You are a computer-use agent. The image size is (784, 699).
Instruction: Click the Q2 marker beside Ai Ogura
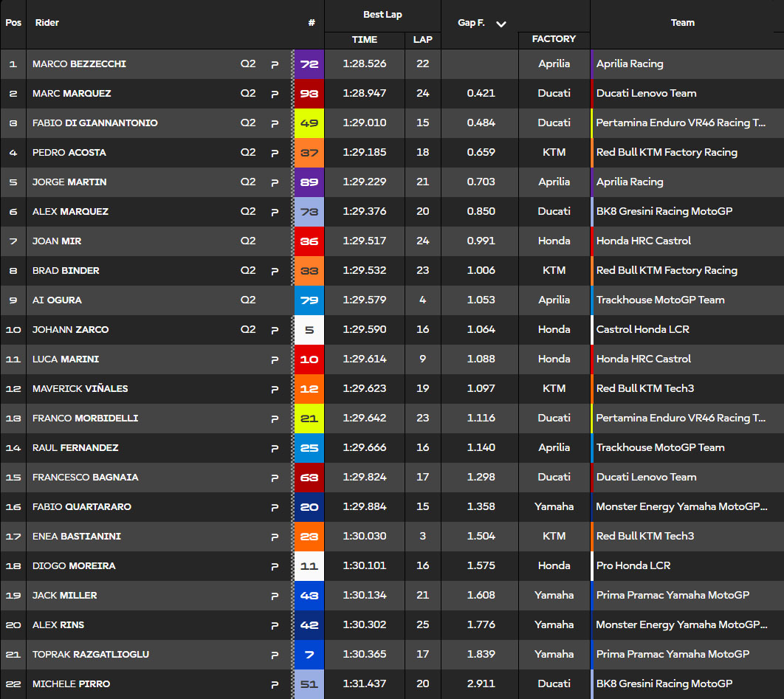248,300
